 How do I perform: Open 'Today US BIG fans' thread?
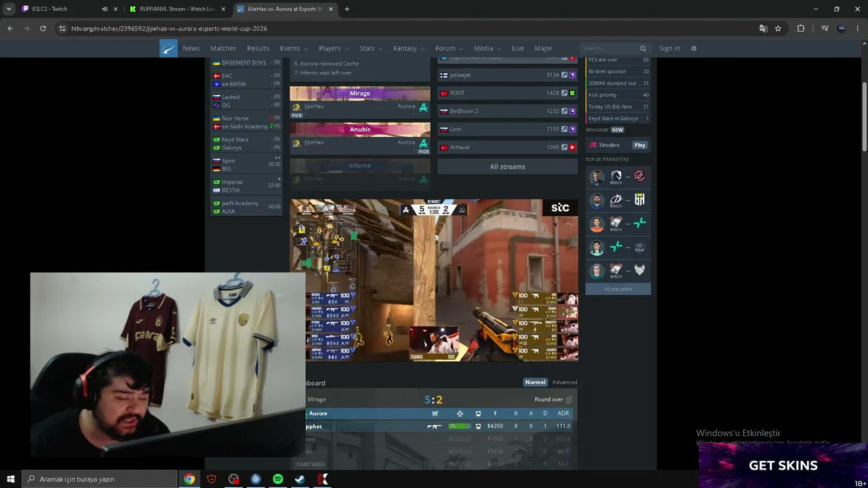coord(618,106)
